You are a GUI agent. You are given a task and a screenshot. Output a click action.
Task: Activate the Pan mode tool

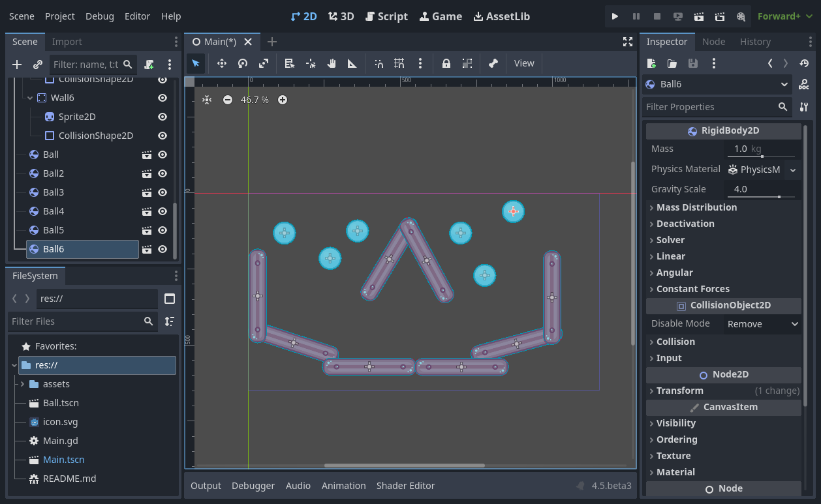click(x=332, y=63)
